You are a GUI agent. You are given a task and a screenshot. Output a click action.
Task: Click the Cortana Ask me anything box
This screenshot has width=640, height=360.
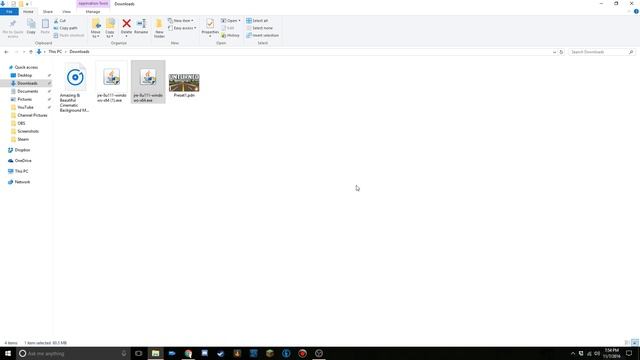coord(73,353)
